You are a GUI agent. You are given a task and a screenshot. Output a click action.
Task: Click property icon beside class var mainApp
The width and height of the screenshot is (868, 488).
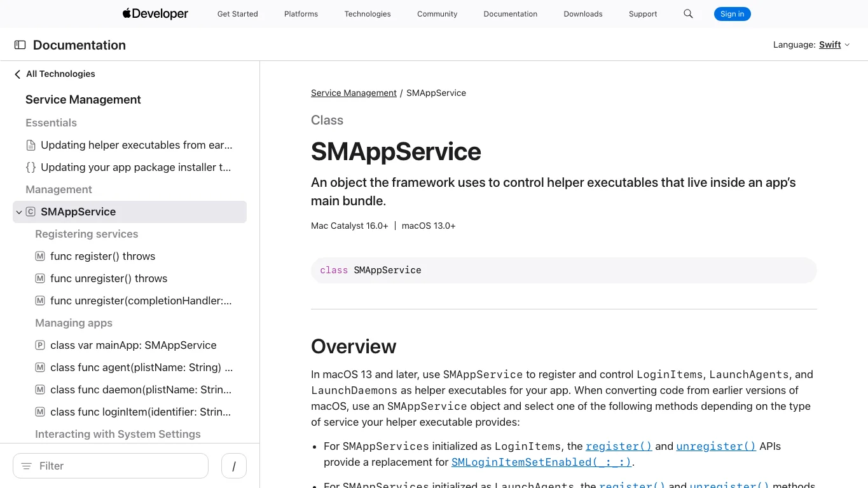pos(40,345)
